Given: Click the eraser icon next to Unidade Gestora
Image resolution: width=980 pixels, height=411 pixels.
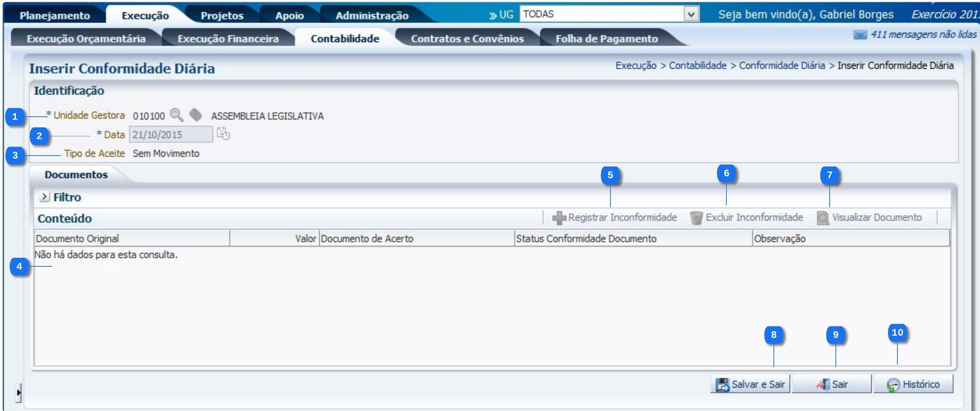Looking at the screenshot, I should click(196, 115).
